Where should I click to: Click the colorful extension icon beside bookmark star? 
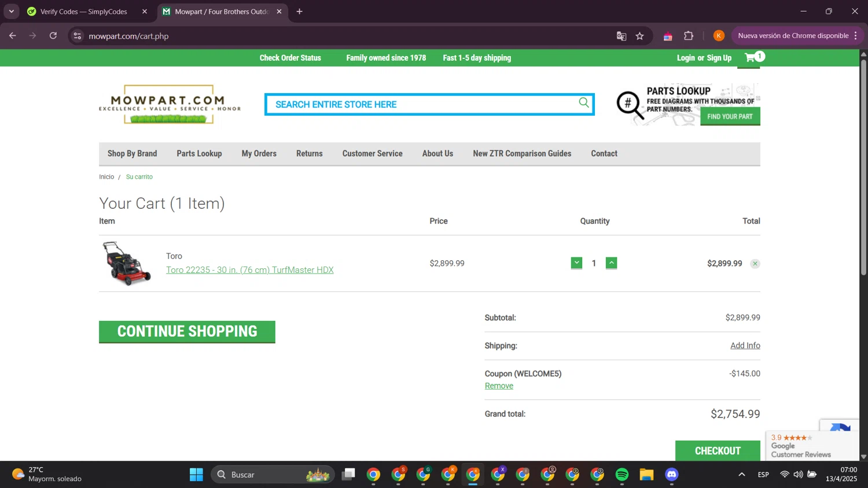668,36
